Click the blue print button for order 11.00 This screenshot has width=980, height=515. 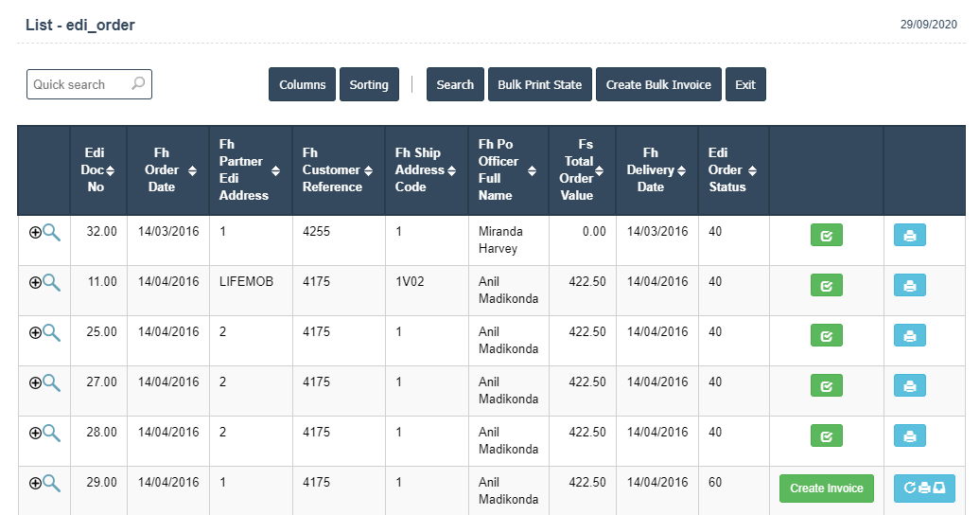(x=909, y=285)
